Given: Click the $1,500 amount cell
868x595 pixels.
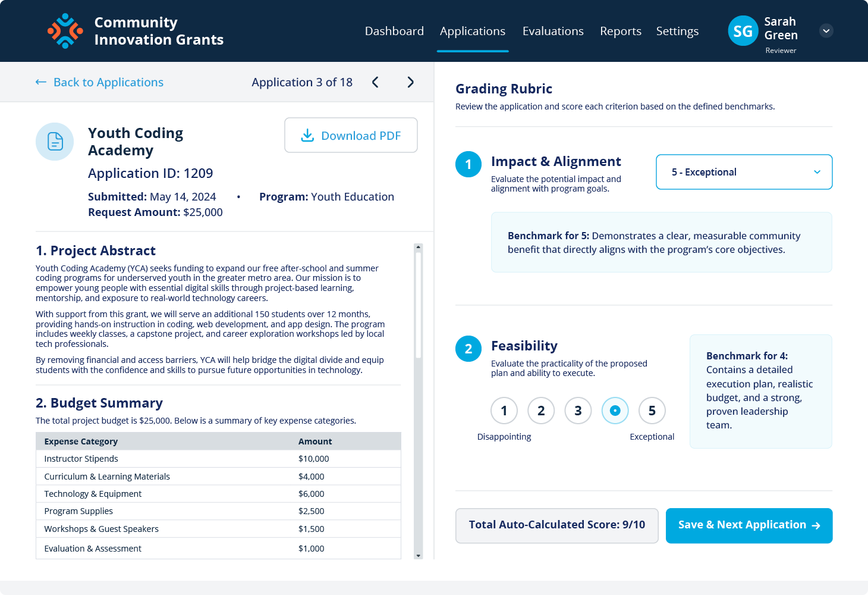Looking at the screenshot, I should 312,529.
